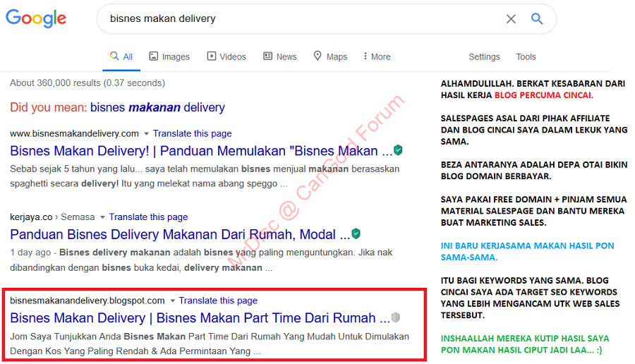Expand the More menu
635x364 pixels.
(377, 56)
